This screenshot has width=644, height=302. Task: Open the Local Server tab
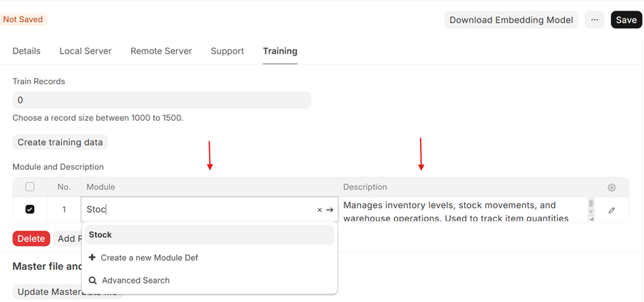[x=86, y=51]
